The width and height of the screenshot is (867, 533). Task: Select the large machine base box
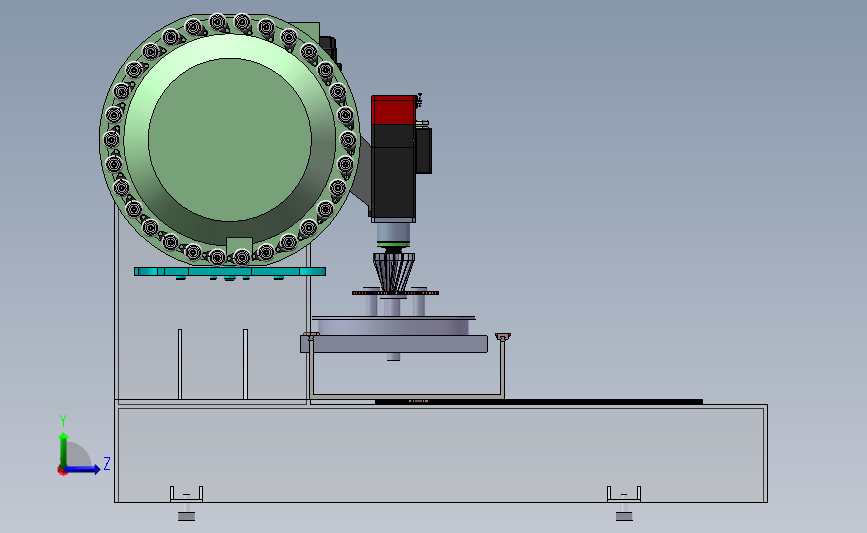[x=441, y=453]
